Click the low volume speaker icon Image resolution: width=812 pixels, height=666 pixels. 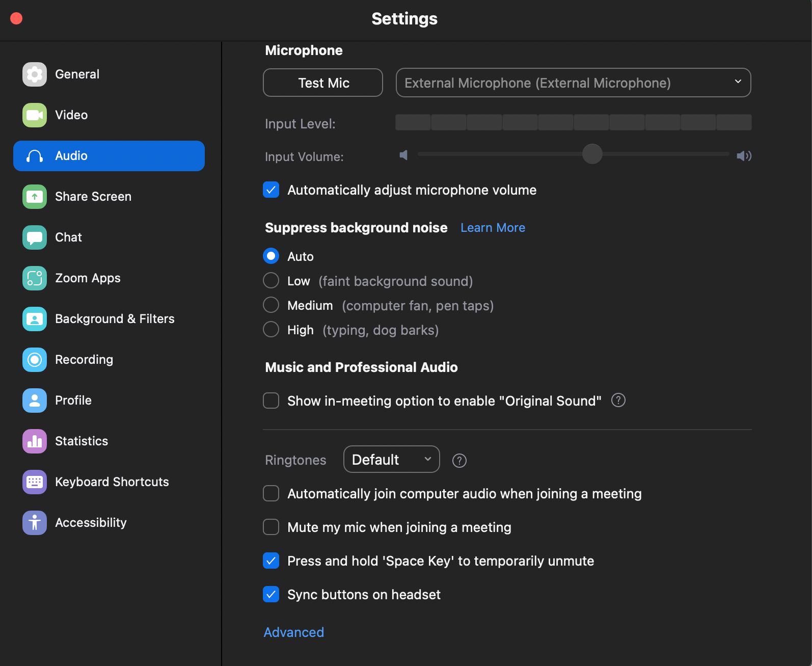(403, 155)
